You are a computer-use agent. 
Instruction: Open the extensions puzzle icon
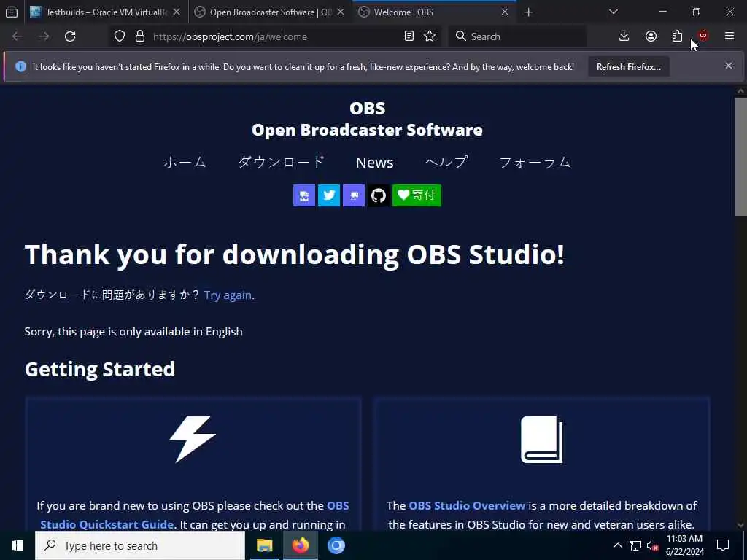pos(677,36)
